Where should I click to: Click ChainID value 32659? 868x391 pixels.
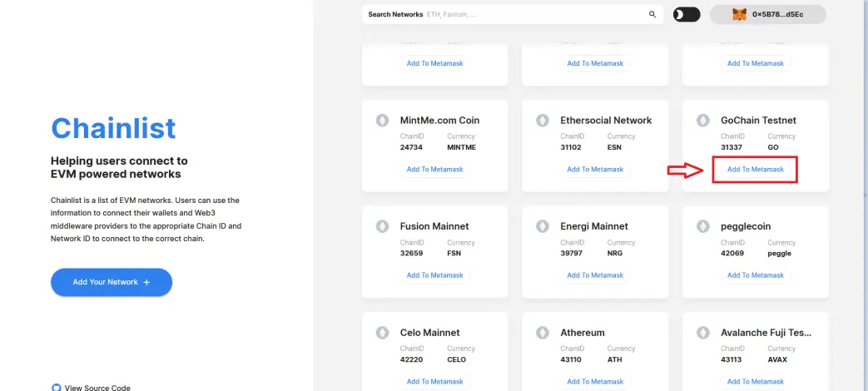(411, 253)
